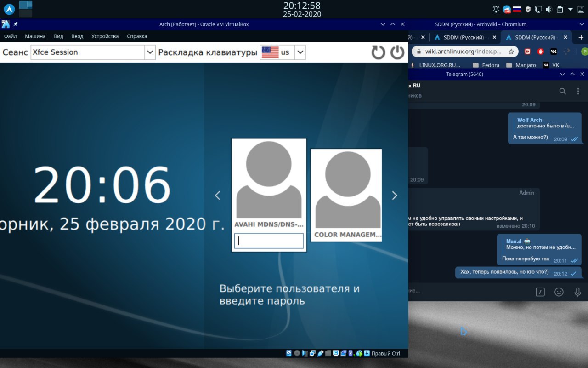588x368 pixels.
Task: Search in Telegram chat
Action: pyautogui.click(x=563, y=91)
